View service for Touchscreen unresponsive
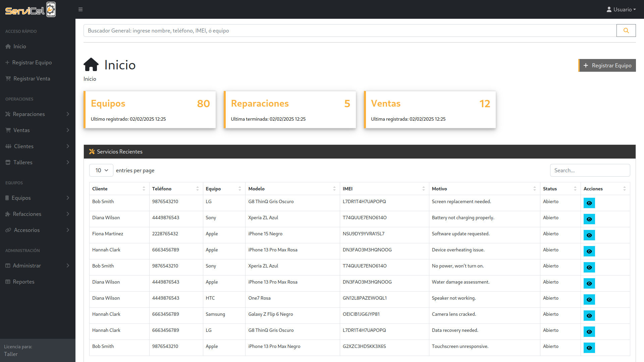 tap(589, 348)
